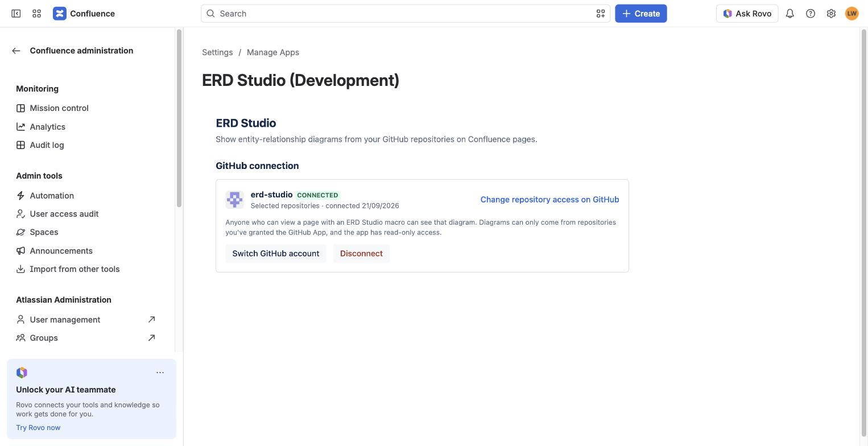The image size is (868, 446).
Task: Open the help question mark icon
Action: pos(811,14)
